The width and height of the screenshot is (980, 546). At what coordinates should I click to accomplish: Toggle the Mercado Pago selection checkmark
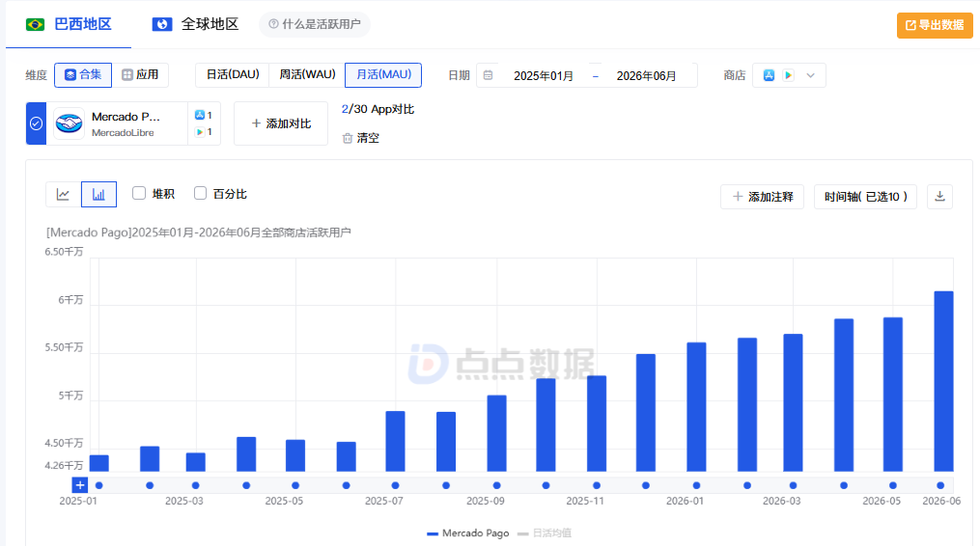37,123
